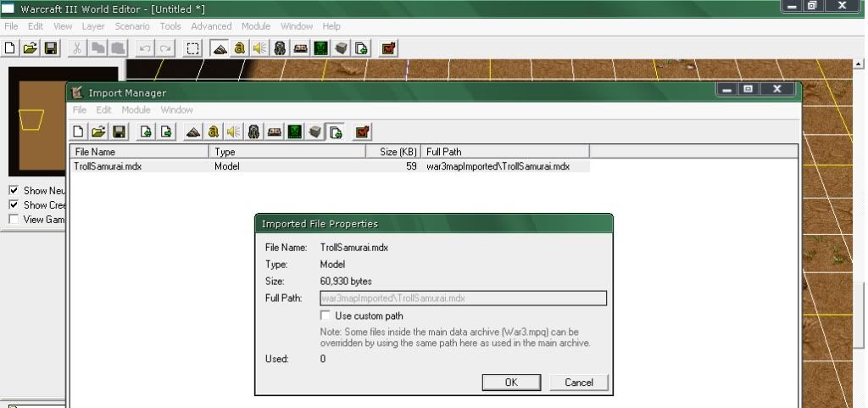868x408 pixels.
Task: Sort by Type column header
Action: click(287, 152)
